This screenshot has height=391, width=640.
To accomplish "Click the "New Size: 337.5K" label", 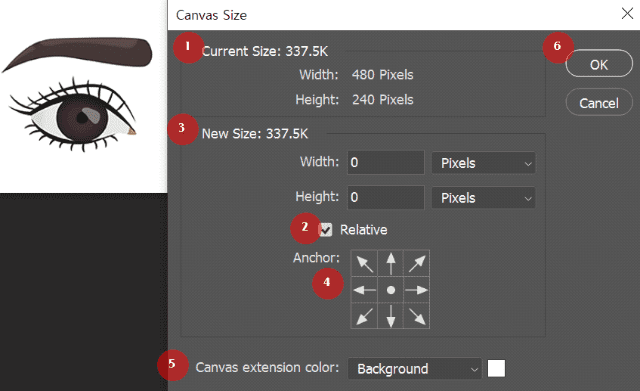I will click(255, 134).
